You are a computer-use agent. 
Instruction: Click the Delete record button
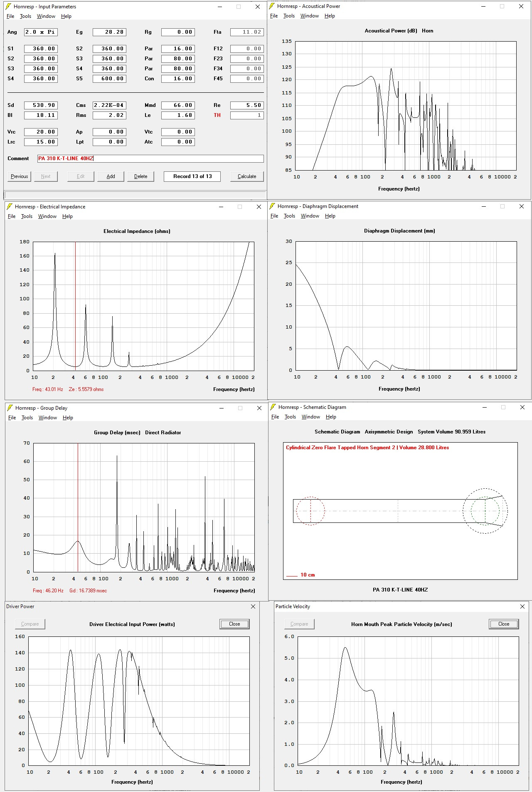pos(140,176)
